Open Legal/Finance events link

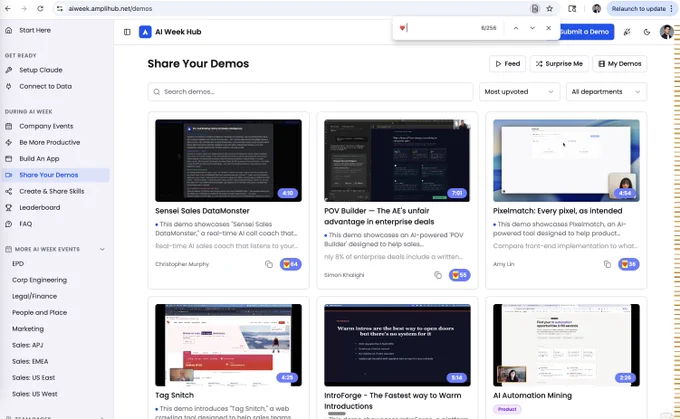pos(34,296)
